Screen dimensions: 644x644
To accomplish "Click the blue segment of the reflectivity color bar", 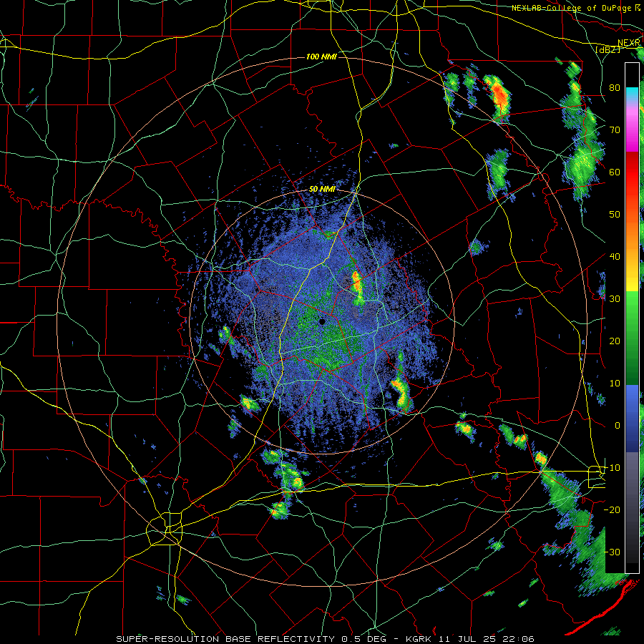I will pyautogui.click(x=632, y=418).
